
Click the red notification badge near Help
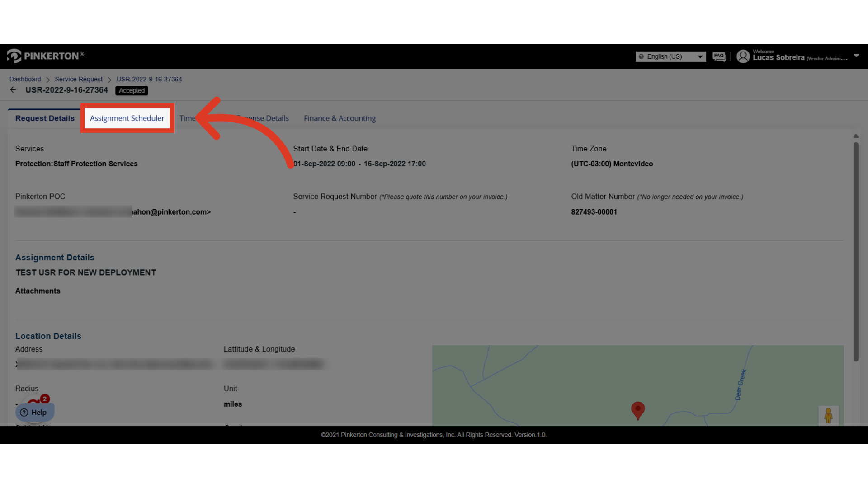coord(45,399)
